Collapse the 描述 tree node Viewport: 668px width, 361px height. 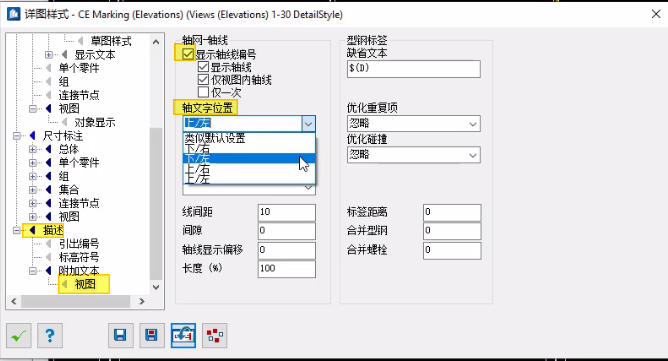pos(17,230)
